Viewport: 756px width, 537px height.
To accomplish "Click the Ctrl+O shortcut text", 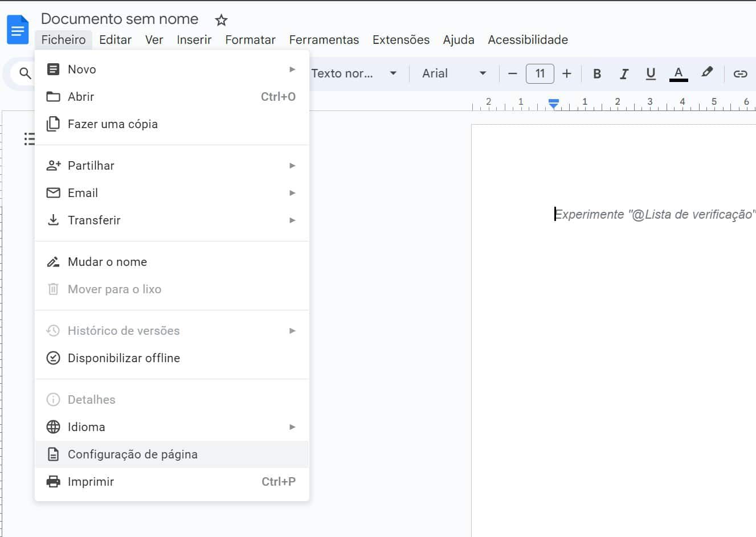I will [x=278, y=97].
